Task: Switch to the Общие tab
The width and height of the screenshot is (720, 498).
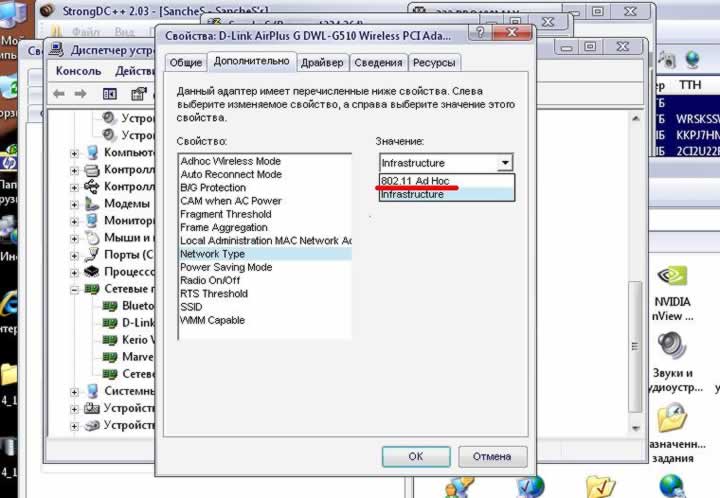Action: pyautogui.click(x=186, y=63)
